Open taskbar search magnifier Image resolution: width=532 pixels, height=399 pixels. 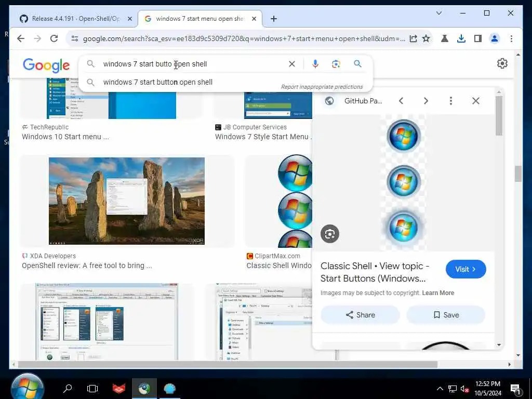[x=68, y=389]
